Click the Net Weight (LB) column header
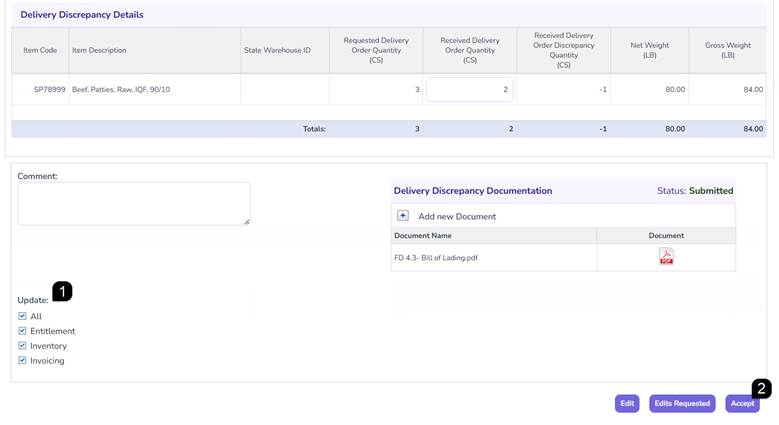This screenshot has height=425, width=779. (650, 50)
